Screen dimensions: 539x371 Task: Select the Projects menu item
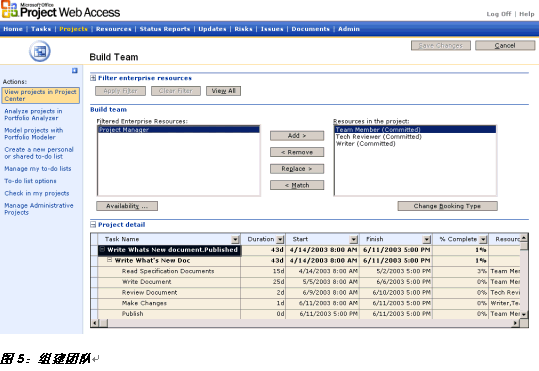[x=73, y=29]
